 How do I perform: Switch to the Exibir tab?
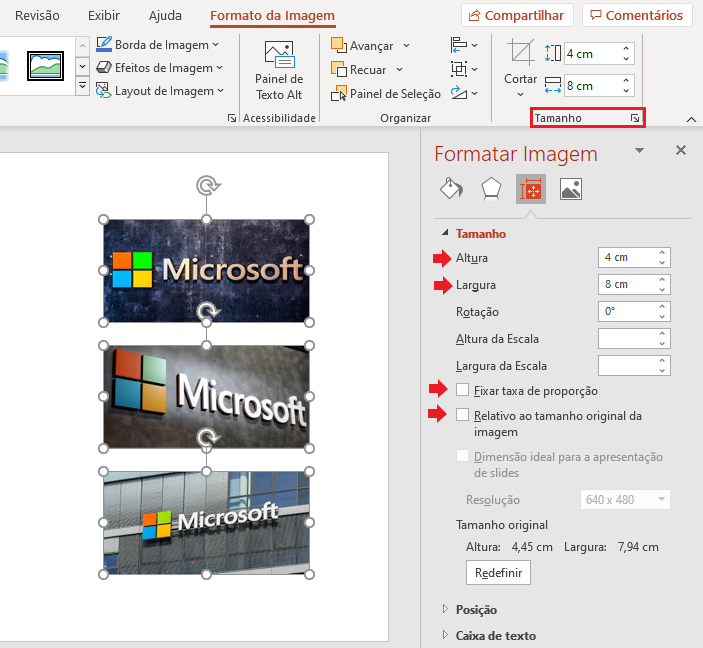(104, 16)
